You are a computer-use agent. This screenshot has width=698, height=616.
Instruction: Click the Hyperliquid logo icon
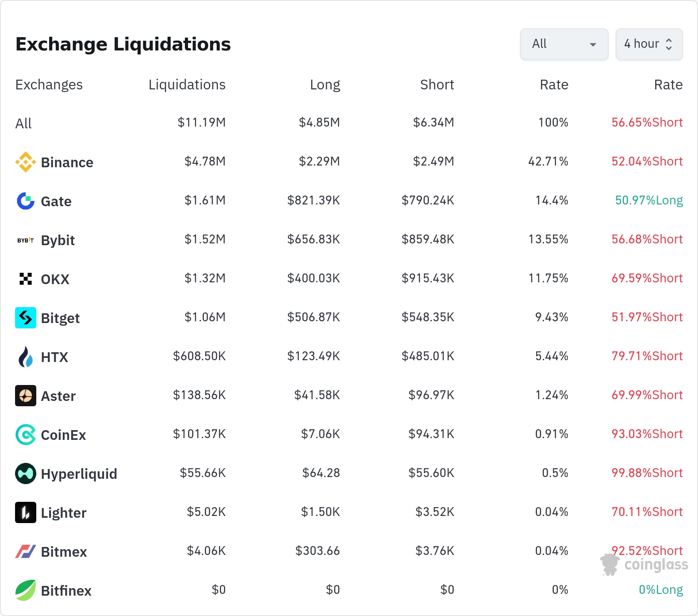click(26, 474)
